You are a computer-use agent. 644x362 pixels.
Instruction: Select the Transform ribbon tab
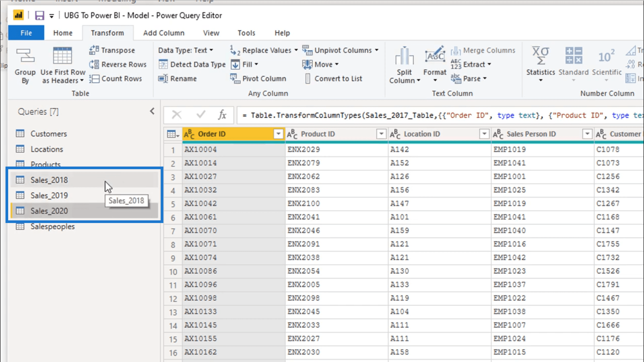[107, 33]
